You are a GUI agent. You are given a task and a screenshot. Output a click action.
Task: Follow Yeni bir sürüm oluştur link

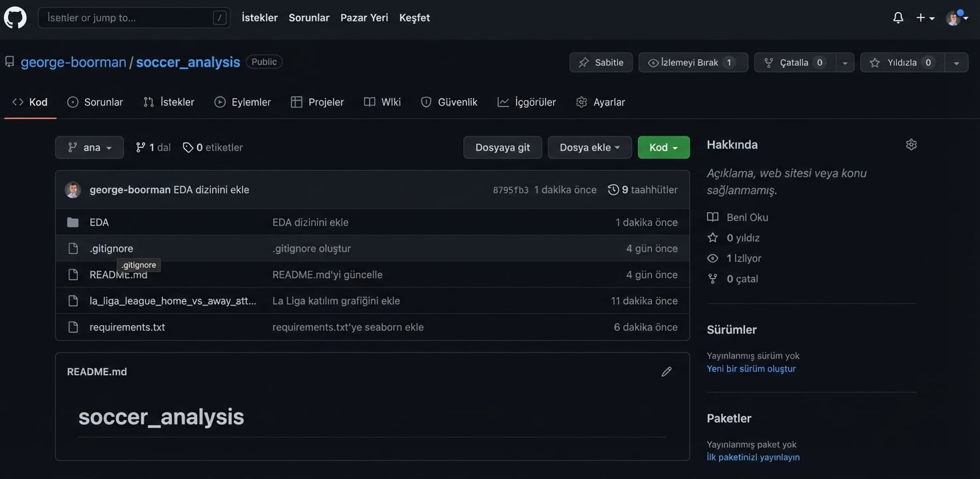[x=751, y=369]
